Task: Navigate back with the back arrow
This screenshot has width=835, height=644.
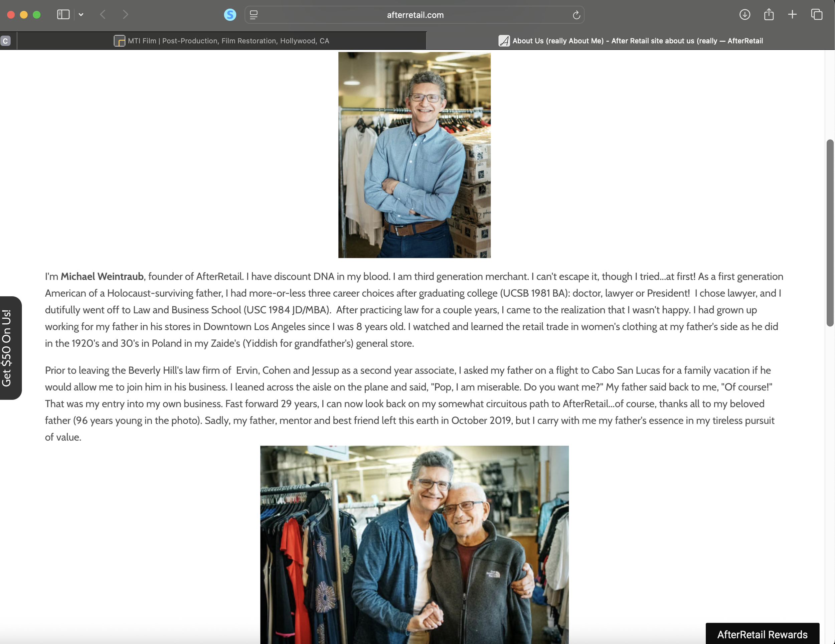Action: [103, 15]
